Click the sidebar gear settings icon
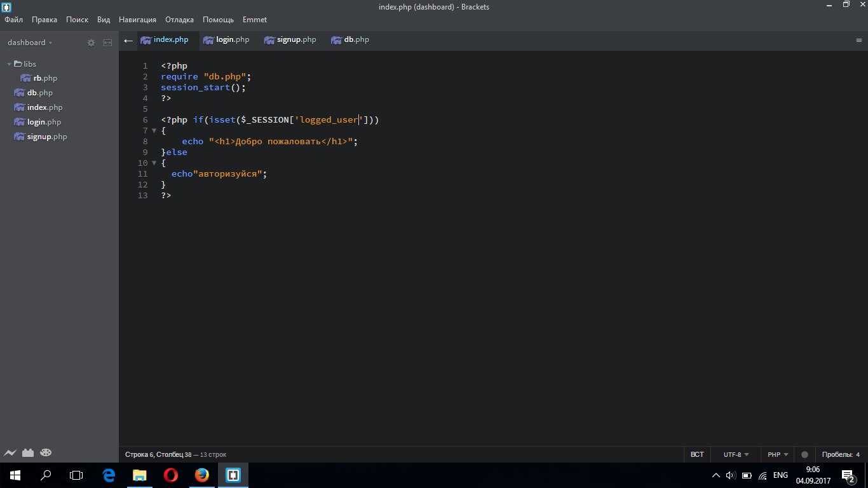The height and width of the screenshot is (488, 868). point(91,43)
